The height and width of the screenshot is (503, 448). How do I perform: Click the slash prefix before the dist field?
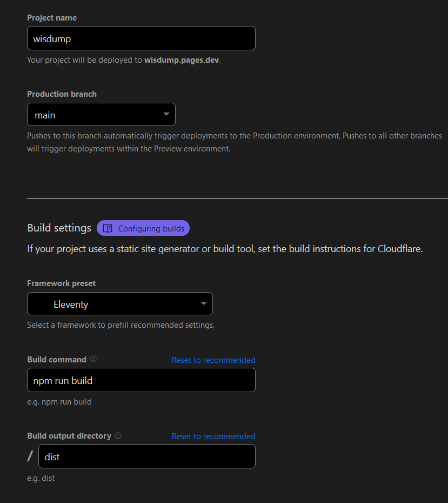pyautogui.click(x=30, y=456)
